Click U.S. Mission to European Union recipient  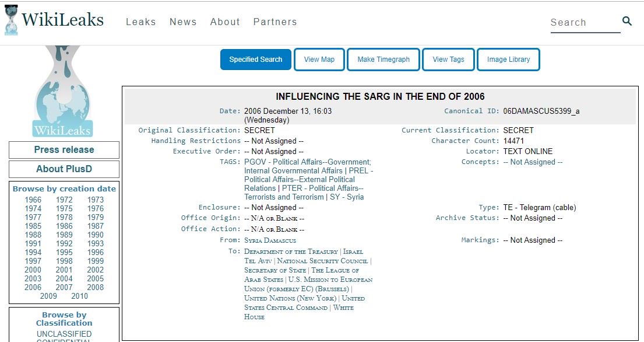coord(308,284)
